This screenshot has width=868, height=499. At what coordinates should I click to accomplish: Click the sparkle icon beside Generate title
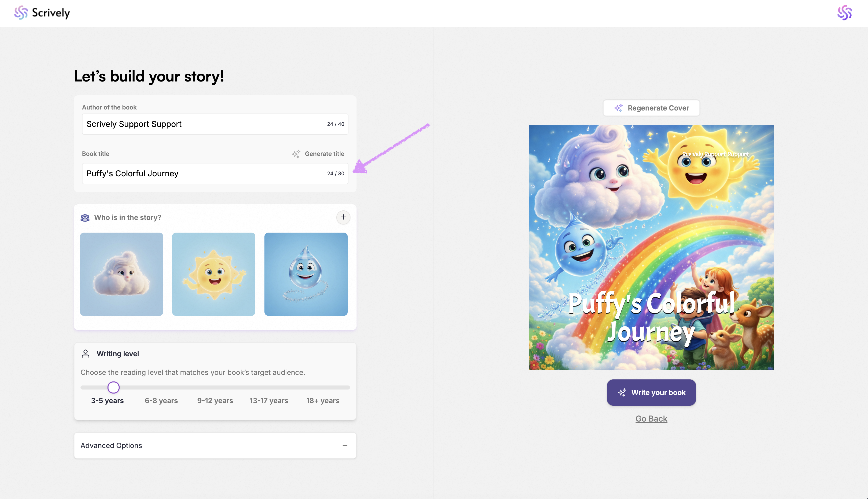point(296,154)
